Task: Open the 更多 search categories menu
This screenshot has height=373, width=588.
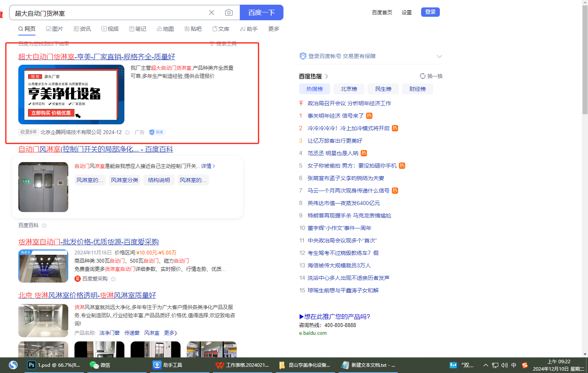Action: coord(273,29)
